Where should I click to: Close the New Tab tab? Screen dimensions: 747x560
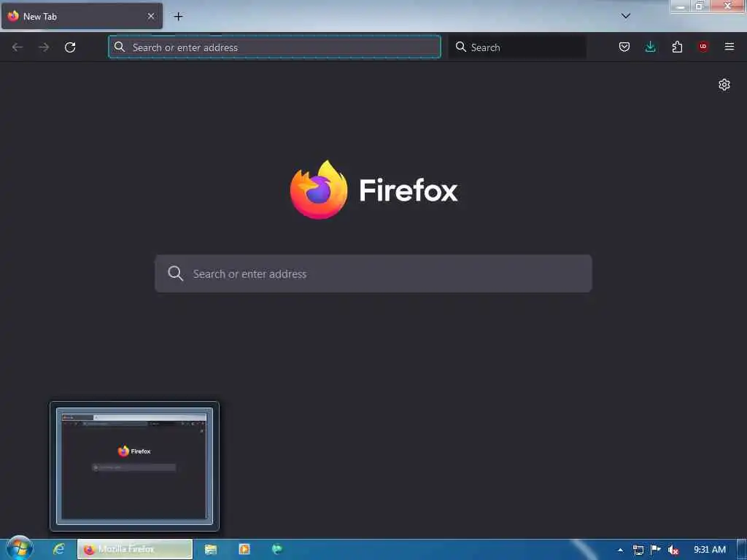pos(150,16)
